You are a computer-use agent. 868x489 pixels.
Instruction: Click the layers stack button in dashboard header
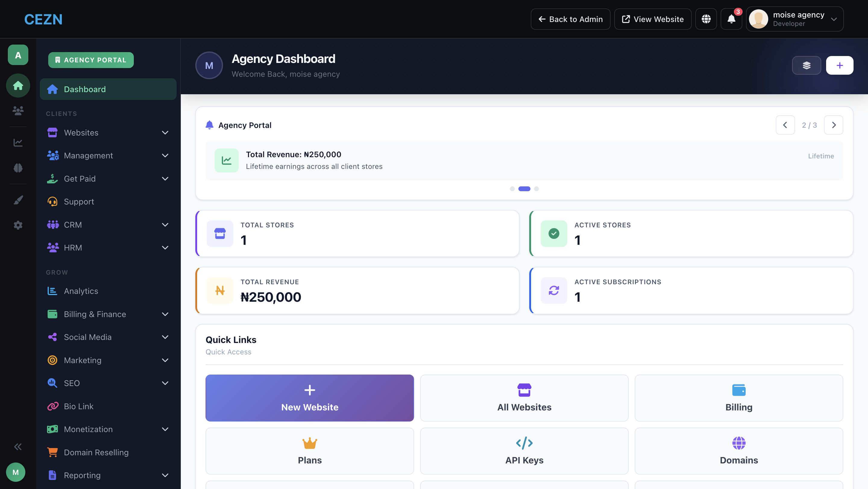pos(806,65)
